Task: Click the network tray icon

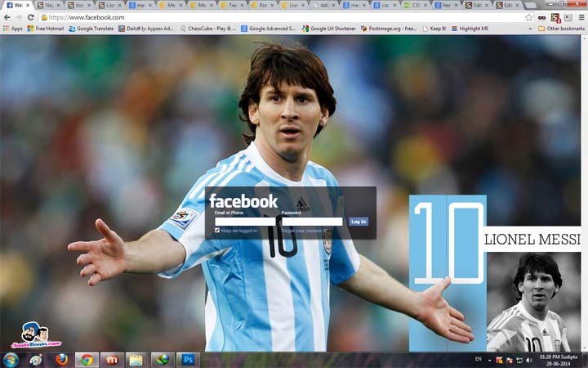Action: (519, 361)
